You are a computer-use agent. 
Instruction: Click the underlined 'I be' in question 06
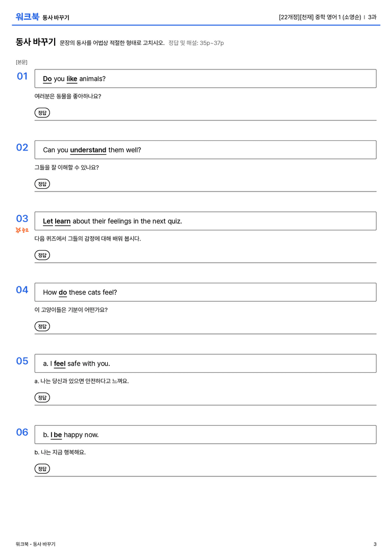56,435
